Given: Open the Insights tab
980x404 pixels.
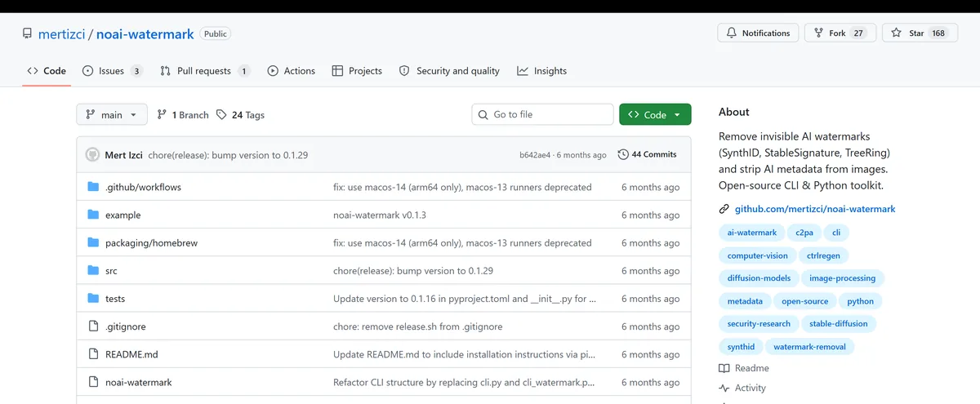Looking at the screenshot, I should 541,71.
